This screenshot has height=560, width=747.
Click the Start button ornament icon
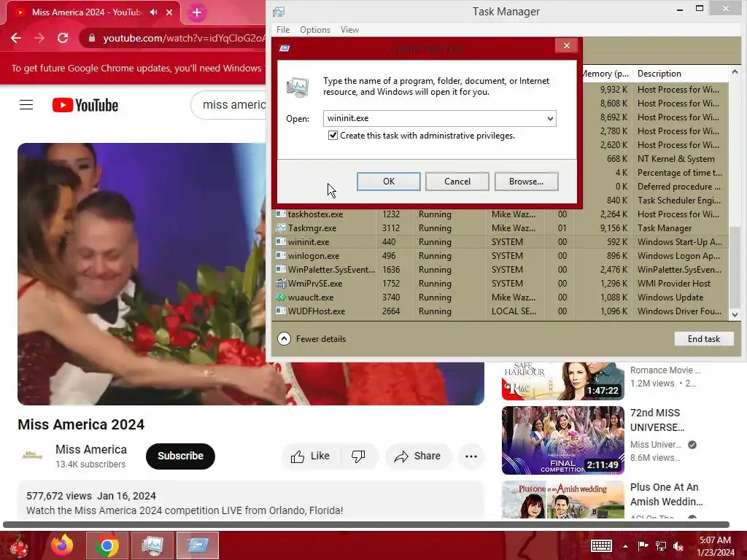[19, 545]
